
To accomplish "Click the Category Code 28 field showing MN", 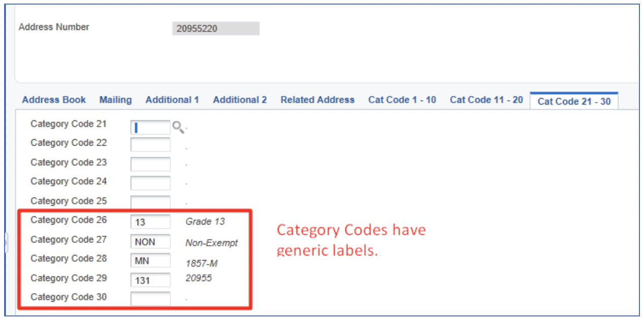I will 150,261.
